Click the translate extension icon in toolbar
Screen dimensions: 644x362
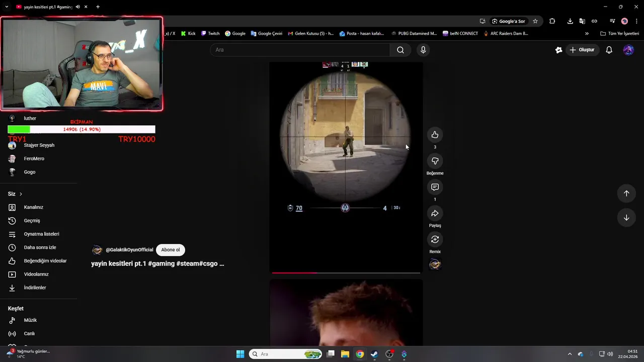(x=582, y=21)
